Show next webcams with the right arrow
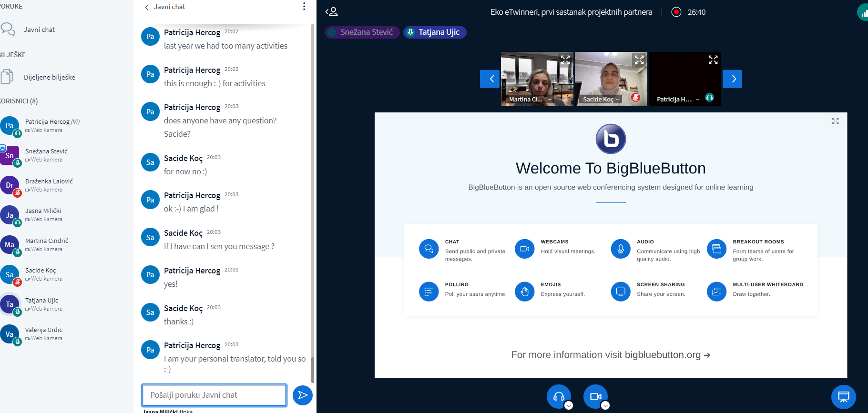868x413 pixels. tap(732, 79)
